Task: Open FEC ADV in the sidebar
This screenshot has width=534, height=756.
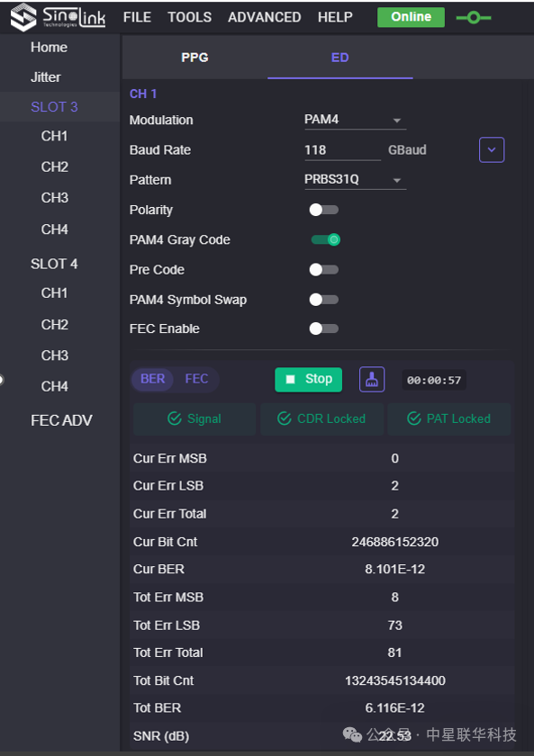Action: pos(61,420)
